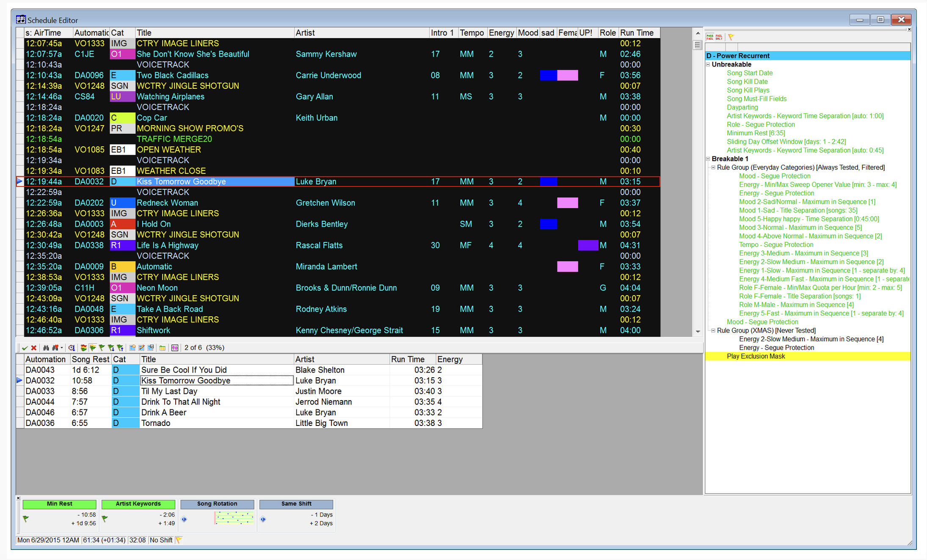Open the binoculars-heart dropdown arrow
927x560 pixels.
pyautogui.click(x=62, y=348)
